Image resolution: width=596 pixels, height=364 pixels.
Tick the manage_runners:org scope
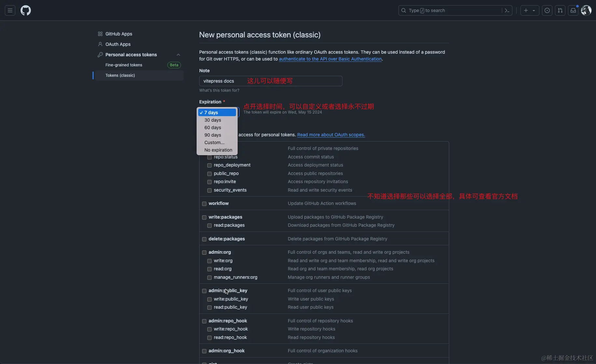point(209,277)
